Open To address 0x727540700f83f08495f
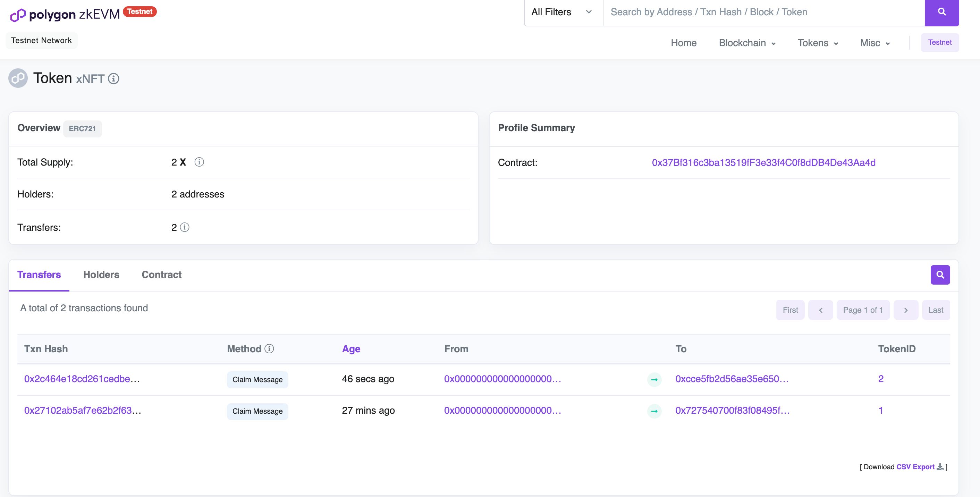 [732, 411]
